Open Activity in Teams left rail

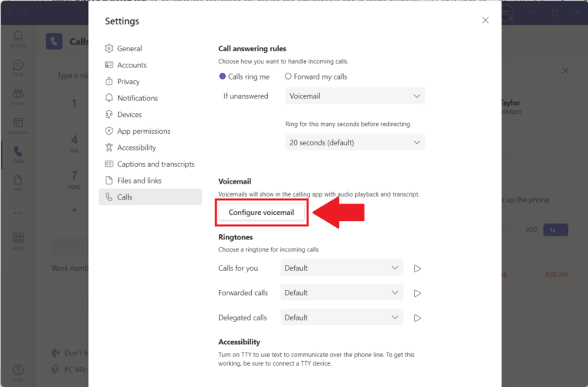(x=18, y=39)
